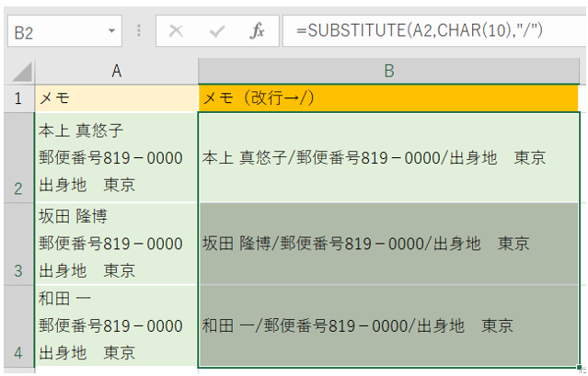The image size is (588, 376).
Task: Select cell A4 containing 和田 一
Action: click(x=116, y=325)
